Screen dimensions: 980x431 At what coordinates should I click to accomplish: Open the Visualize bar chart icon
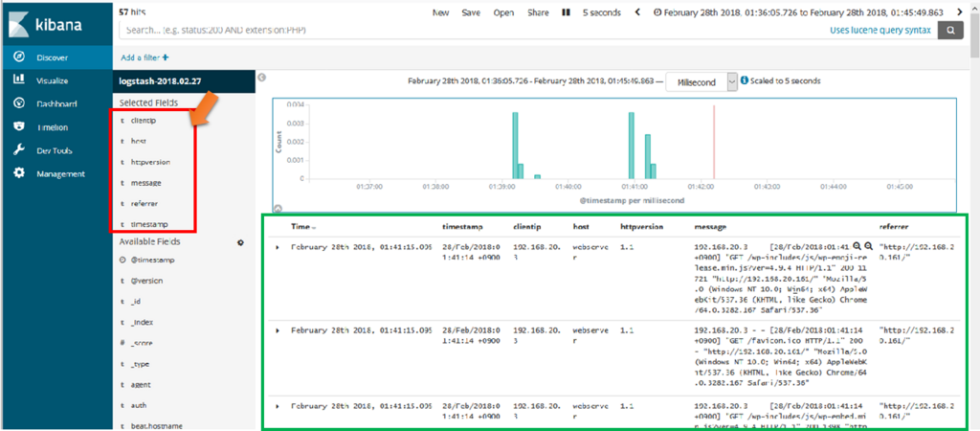[19, 80]
